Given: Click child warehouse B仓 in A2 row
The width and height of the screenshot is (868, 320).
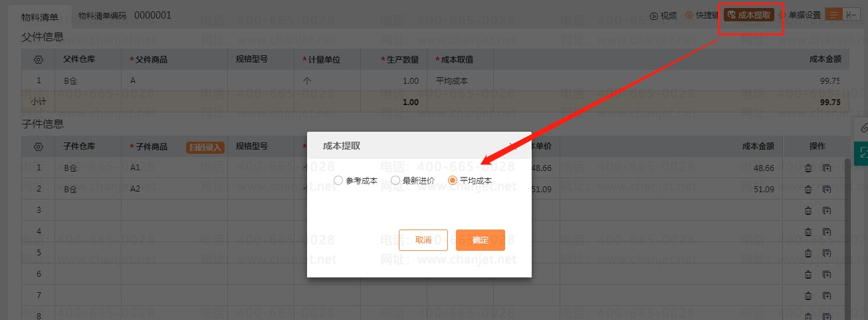Looking at the screenshot, I should (x=88, y=190).
